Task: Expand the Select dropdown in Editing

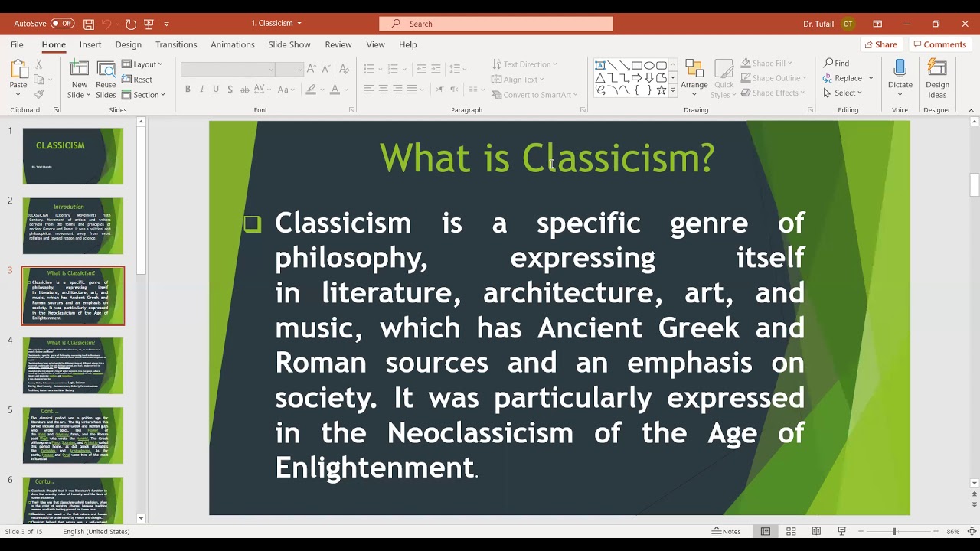Action: pos(843,93)
